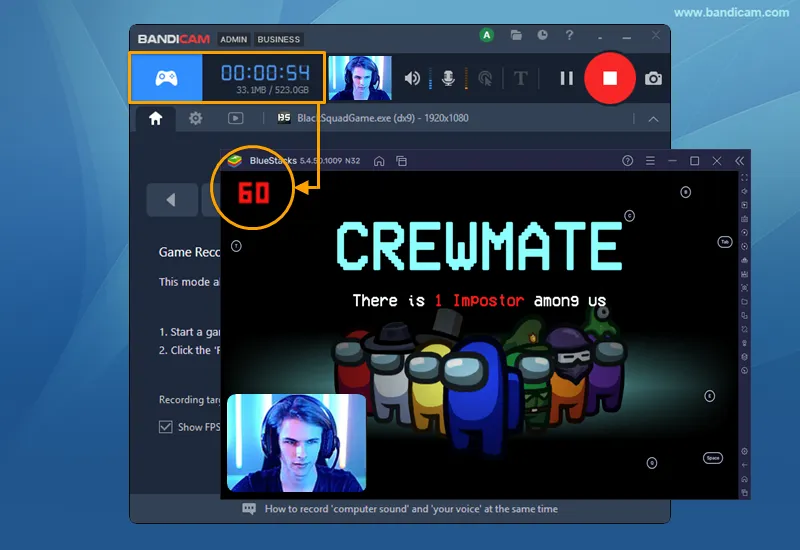
Task: Open the Bandicam settings gear tab
Action: 195,118
